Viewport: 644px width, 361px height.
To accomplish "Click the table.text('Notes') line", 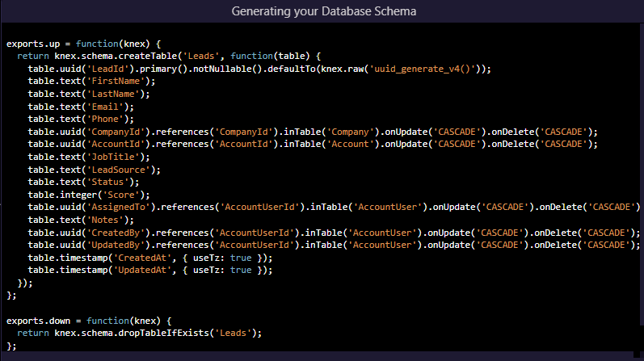I will click(x=81, y=220).
